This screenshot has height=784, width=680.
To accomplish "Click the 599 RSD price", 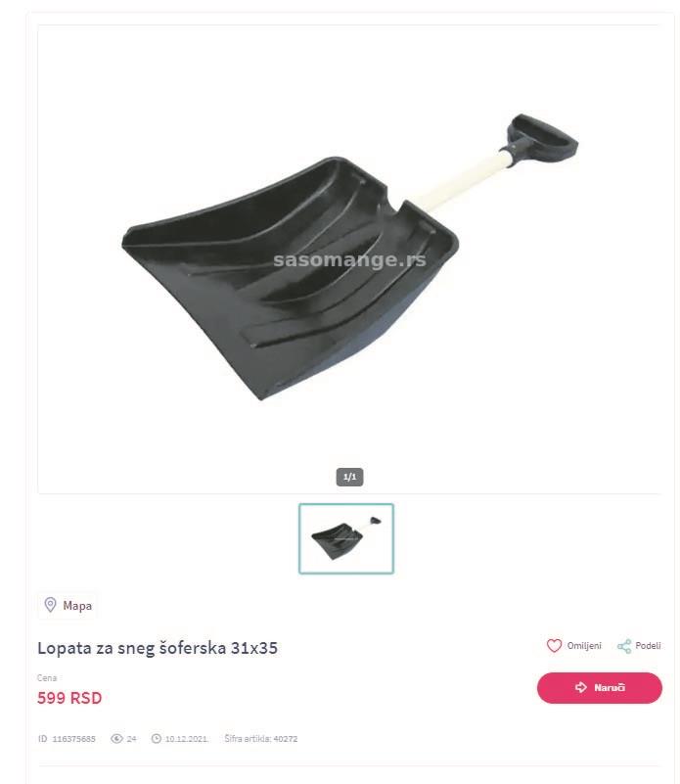I will tap(69, 698).
